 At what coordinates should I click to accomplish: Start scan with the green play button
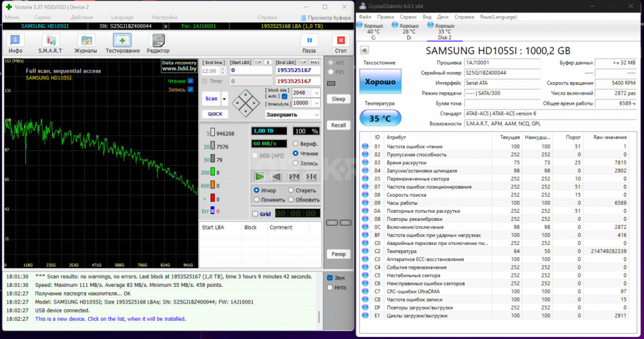[x=260, y=177]
